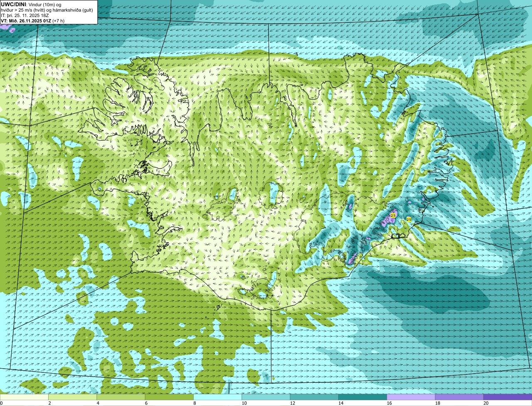Screen dimensions: 532x406
Task: Select the 8–10 m/s pale cyan legend swatch
Action: [217, 397]
